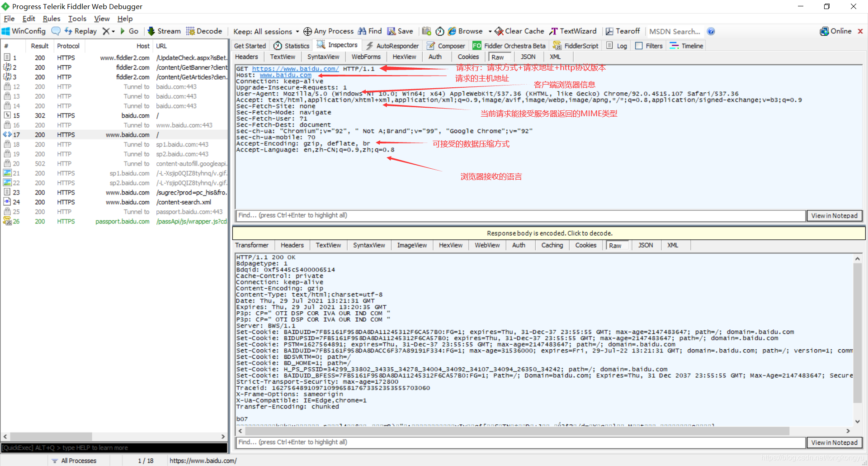Select session 17 www.baidu.com row
Screen dimensions: 868x466
point(115,135)
